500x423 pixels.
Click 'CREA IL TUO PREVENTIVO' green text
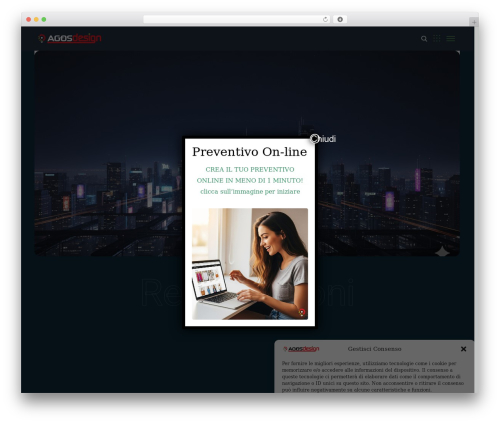[x=250, y=169]
